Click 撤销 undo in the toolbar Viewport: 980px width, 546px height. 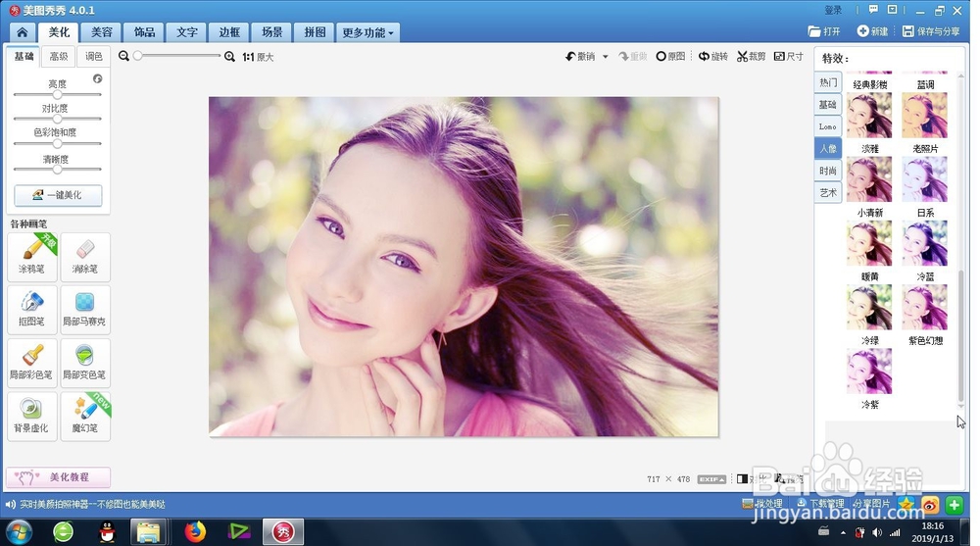580,56
